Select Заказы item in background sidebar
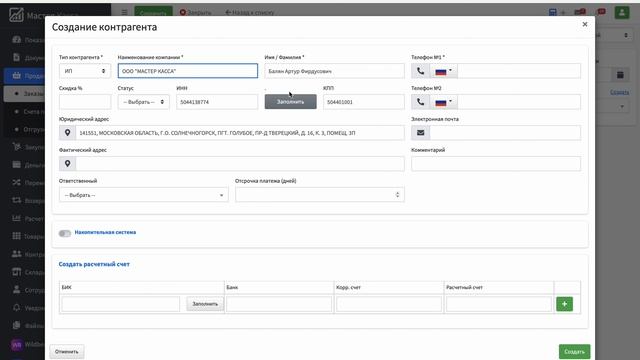This screenshot has width=640, height=360. [x=24, y=94]
